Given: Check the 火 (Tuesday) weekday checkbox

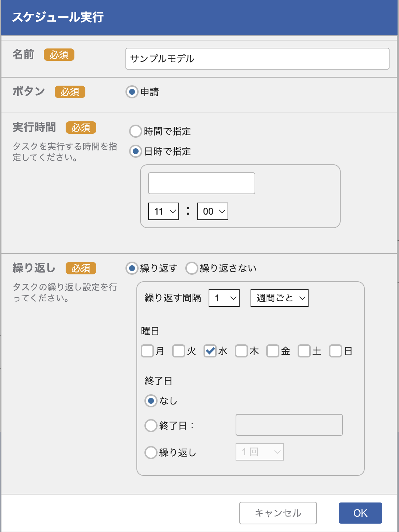Looking at the screenshot, I should [178, 351].
